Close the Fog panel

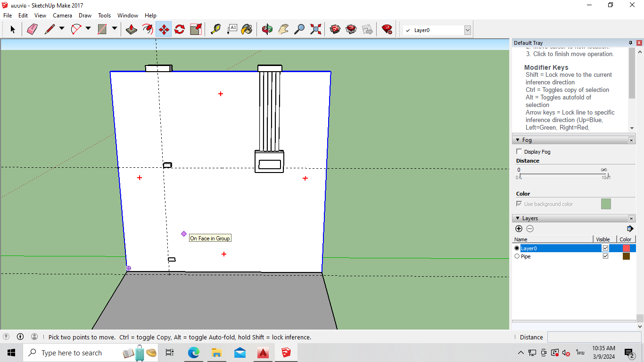(631, 140)
